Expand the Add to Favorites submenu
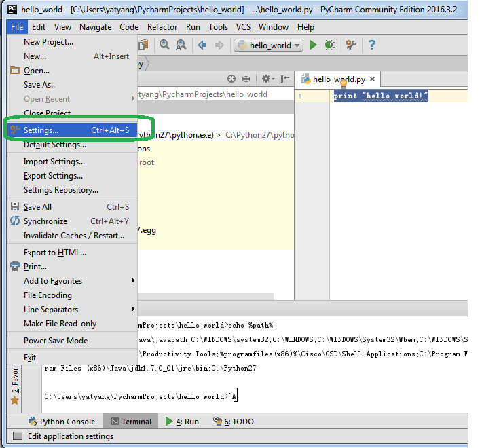The width and height of the screenshot is (482, 448). 133,280
